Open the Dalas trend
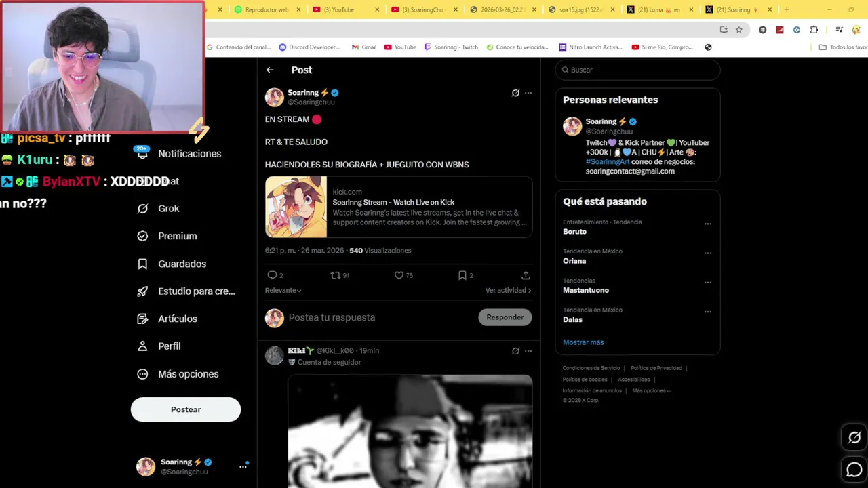The height and width of the screenshot is (488, 868). click(572, 320)
